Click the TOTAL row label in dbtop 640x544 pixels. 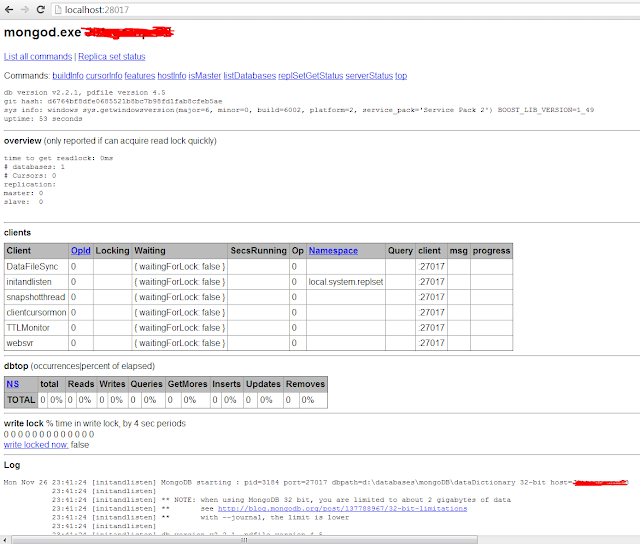pos(21,400)
